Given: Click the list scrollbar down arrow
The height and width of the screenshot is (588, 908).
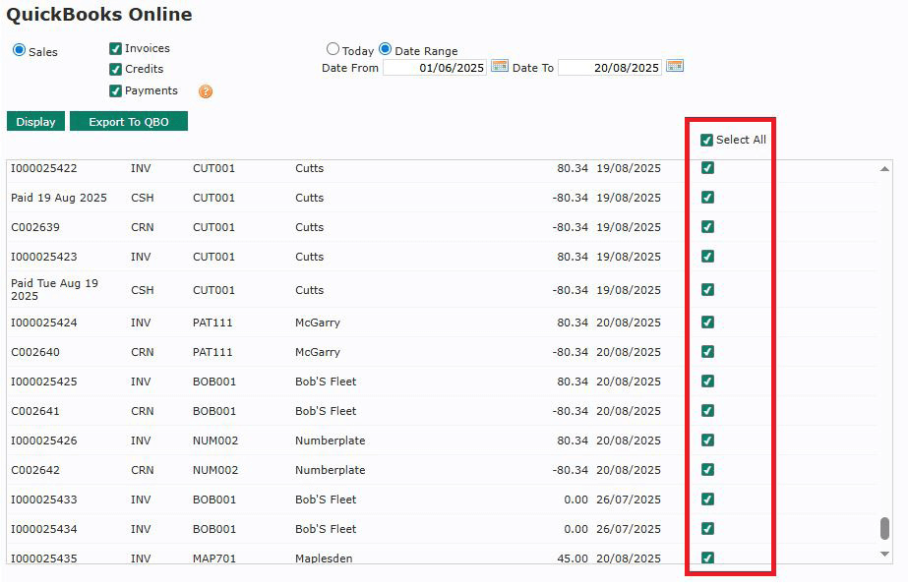Looking at the screenshot, I should click(884, 555).
